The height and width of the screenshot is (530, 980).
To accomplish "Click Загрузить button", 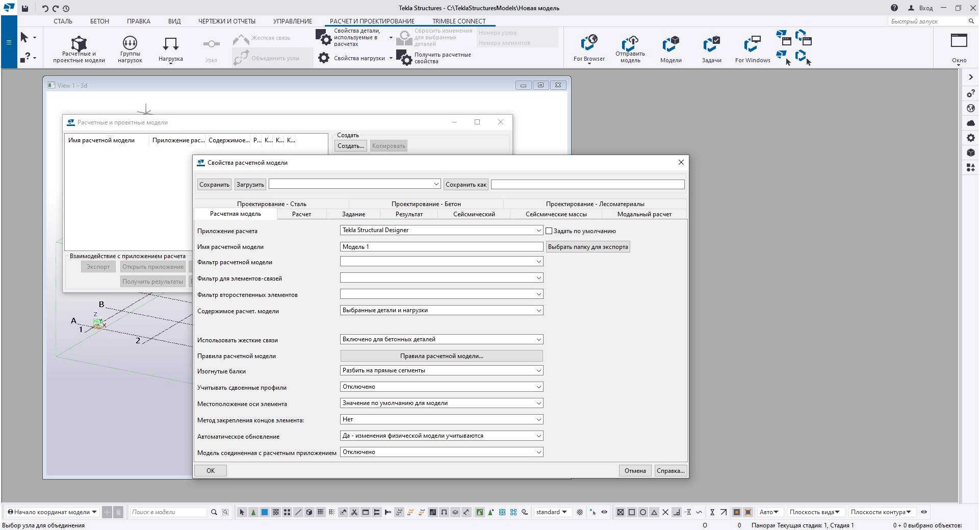I will click(x=250, y=185).
